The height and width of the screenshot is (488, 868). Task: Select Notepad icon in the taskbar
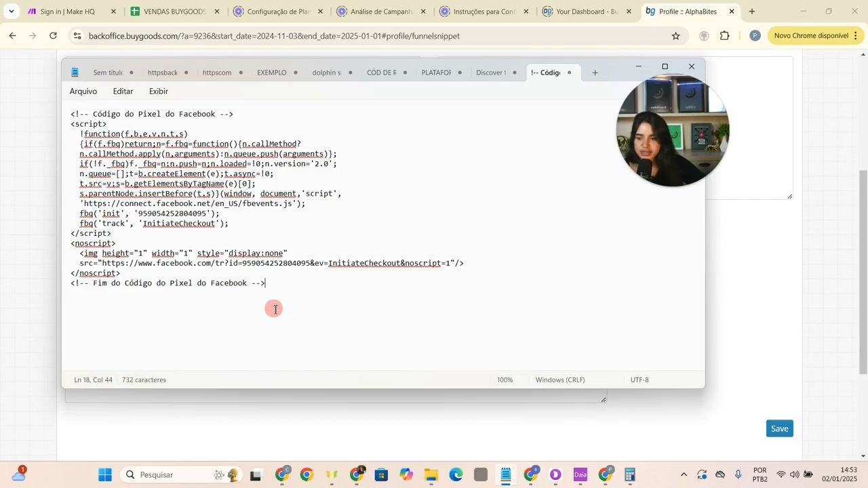(506, 475)
